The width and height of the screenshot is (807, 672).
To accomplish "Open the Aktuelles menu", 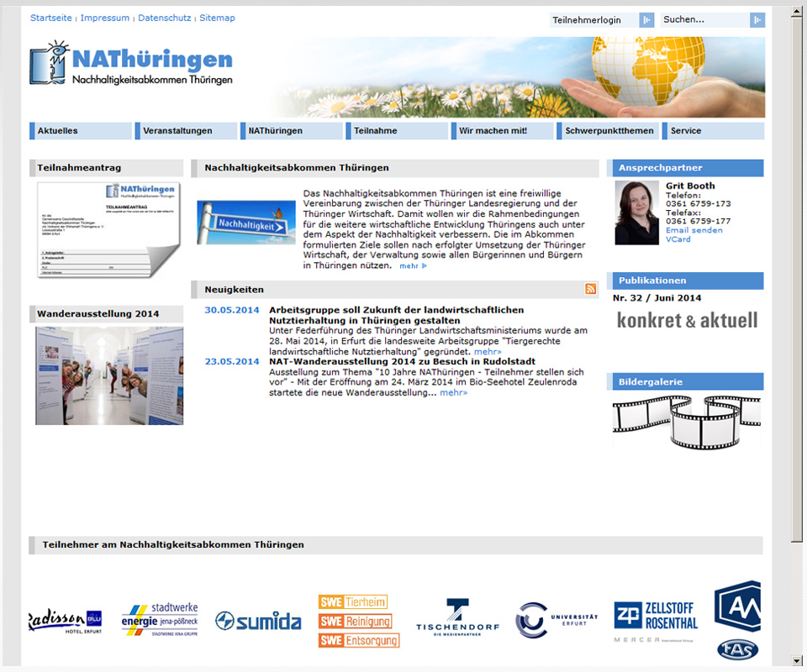I will (81, 130).
